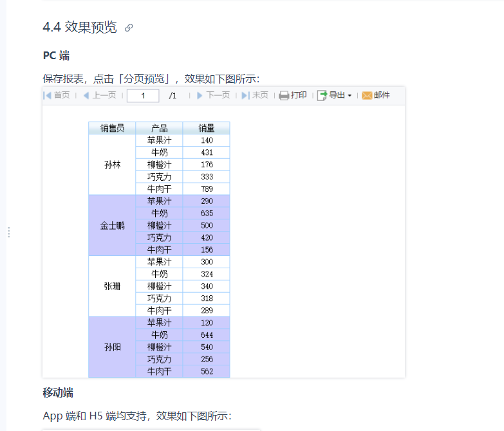Click 牛奶 in the 金士鹏 group

159,214
